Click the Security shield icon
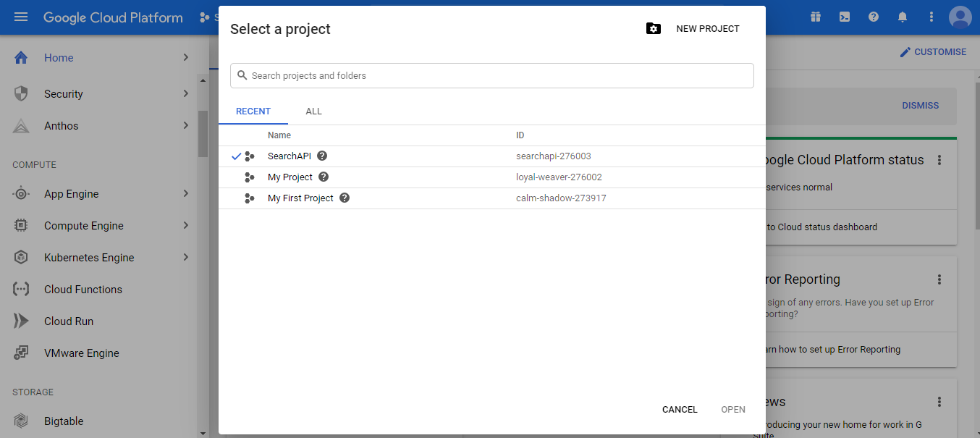 21,93
